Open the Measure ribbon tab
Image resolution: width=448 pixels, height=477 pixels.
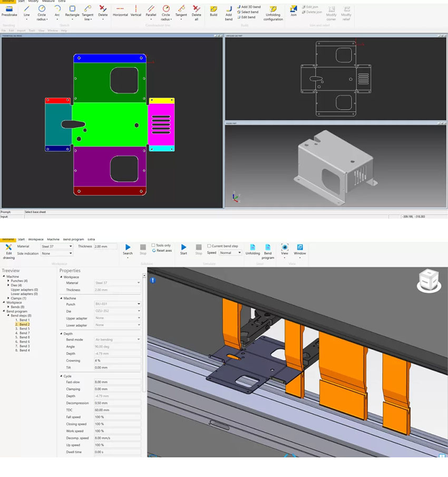[48, 2]
